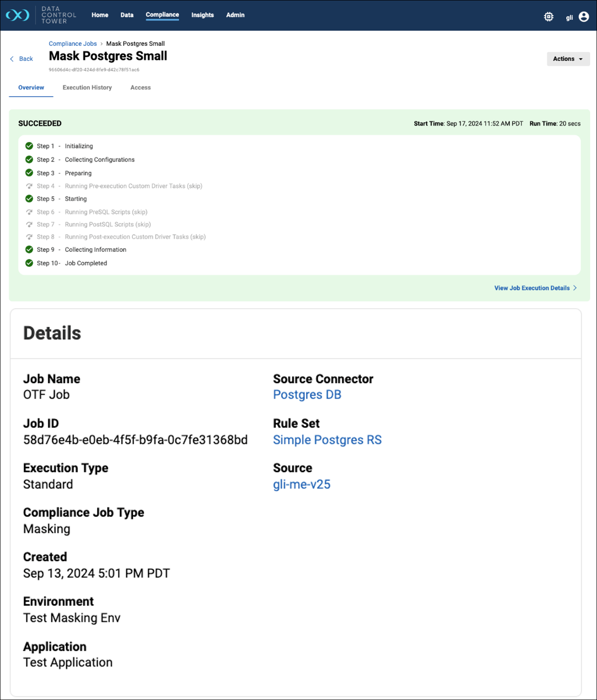Open the Insights menu in navigation bar
The width and height of the screenshot is (597, 700).
click(202, 15)
